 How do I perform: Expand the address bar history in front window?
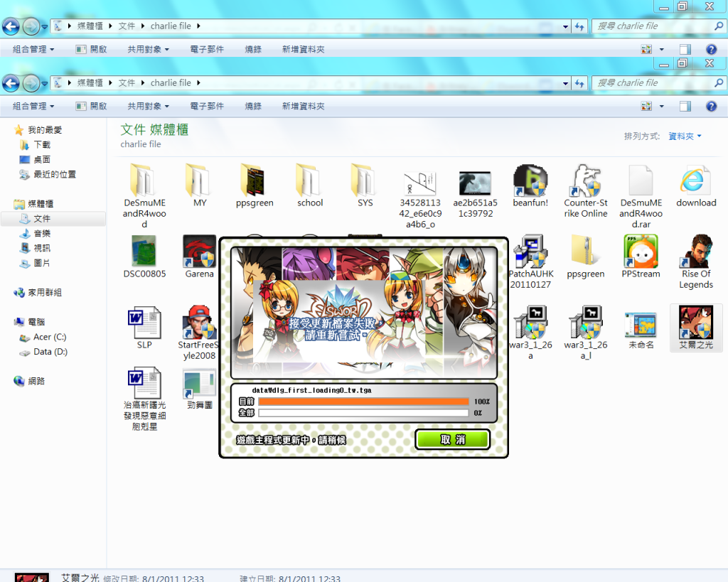coord(565,84)
